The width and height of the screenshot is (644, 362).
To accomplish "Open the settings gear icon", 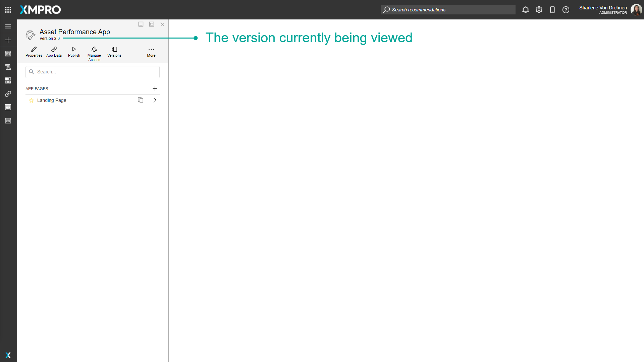I will [539, 10].
